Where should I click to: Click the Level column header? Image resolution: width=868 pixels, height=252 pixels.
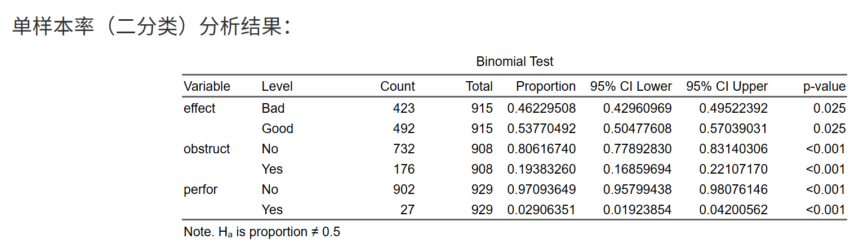click(277, 86)
